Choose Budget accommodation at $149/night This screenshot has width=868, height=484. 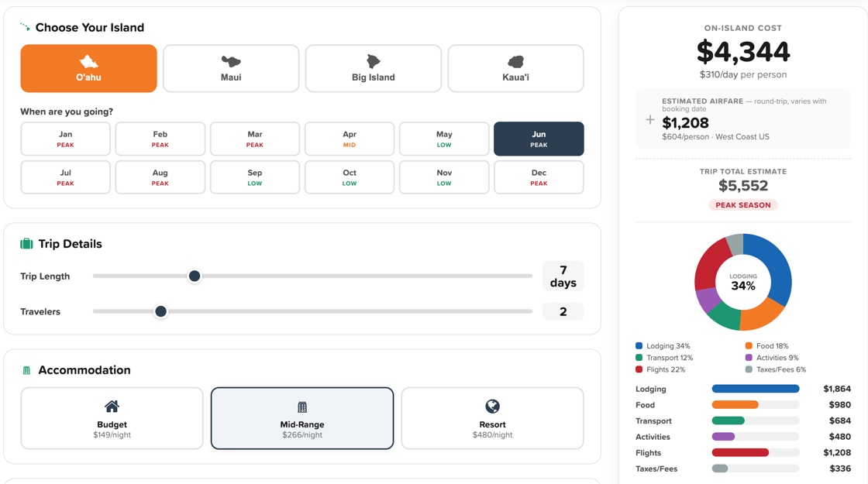[x=112, y=418]
